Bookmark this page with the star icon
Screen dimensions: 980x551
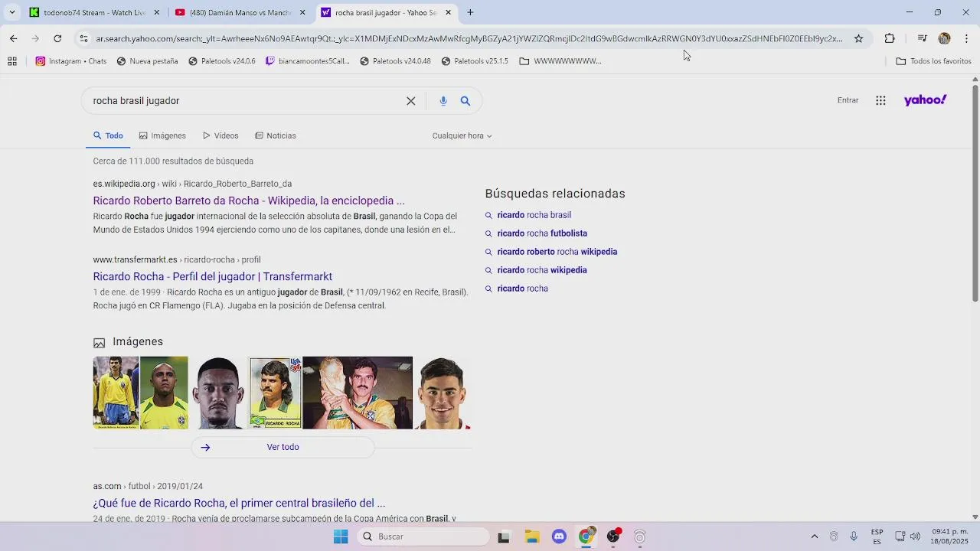click(x=858, y=38)
